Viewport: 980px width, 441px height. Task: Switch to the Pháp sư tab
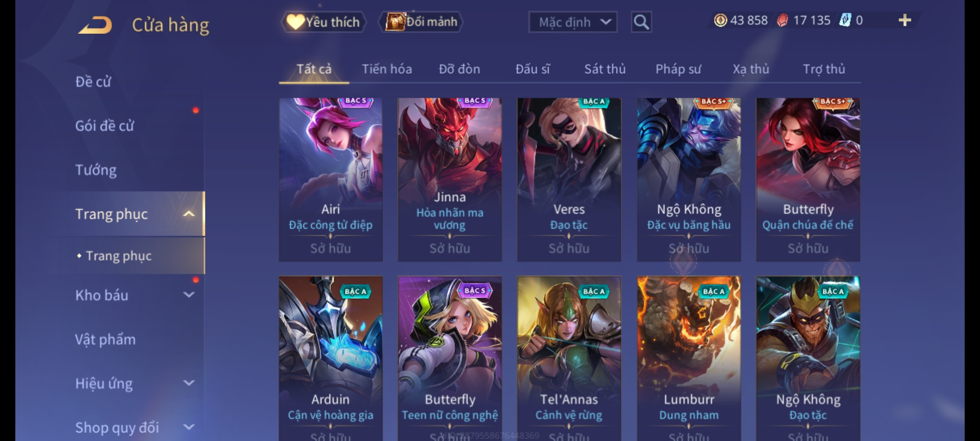(678, 69)
